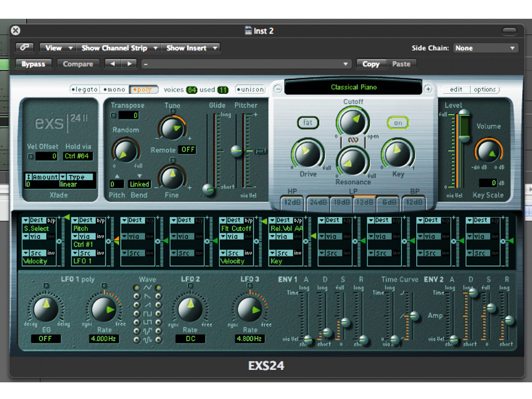Click the up arrow above Pitch Bend
Viewport: 532px width, 399px height.
pyautogui.click(x=116, y=176)
